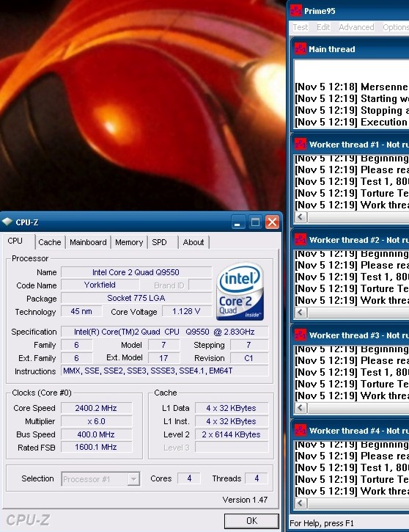Open the Mainboard tab
This screenshot has width=409, height=532.
(x=88, y=242)
